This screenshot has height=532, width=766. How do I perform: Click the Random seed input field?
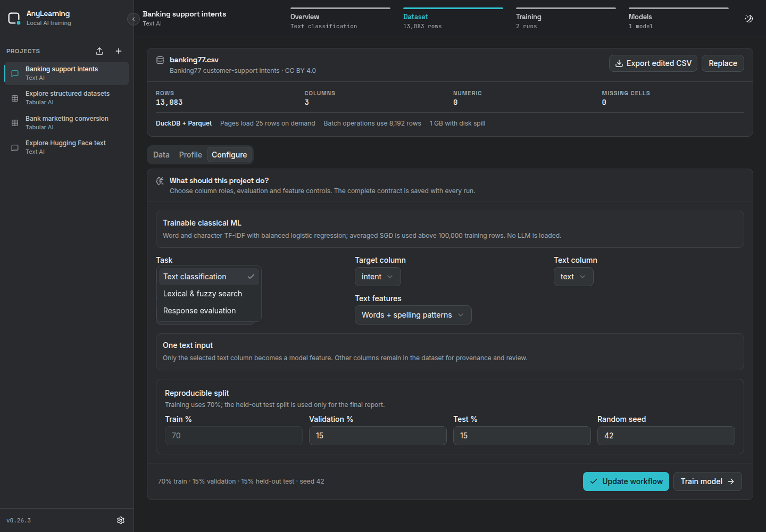[666, 436]
